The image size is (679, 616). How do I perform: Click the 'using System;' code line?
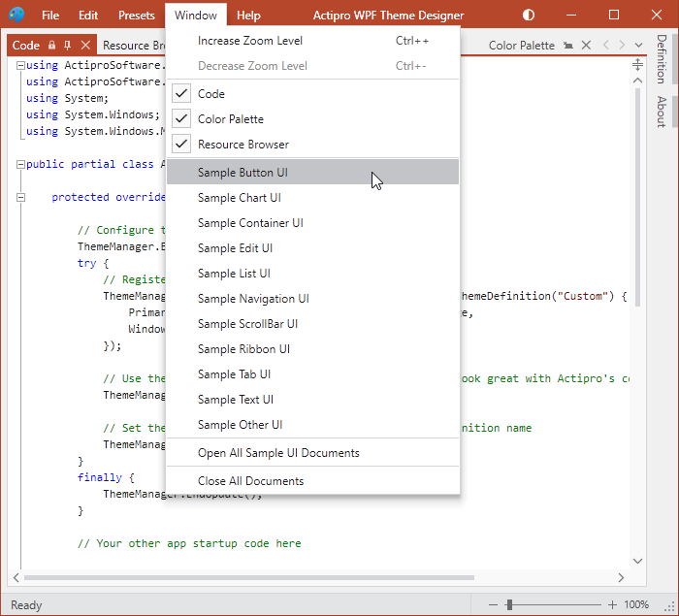click(x=67, y=98)
